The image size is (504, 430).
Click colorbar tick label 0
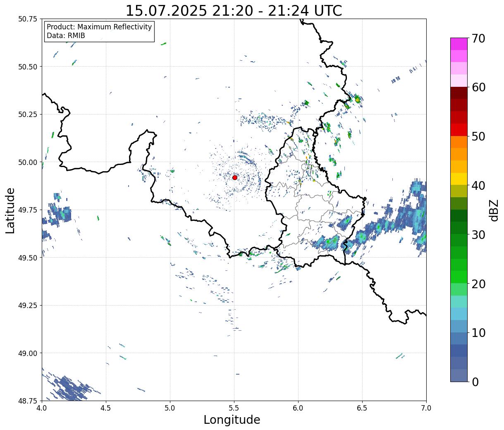475,382
